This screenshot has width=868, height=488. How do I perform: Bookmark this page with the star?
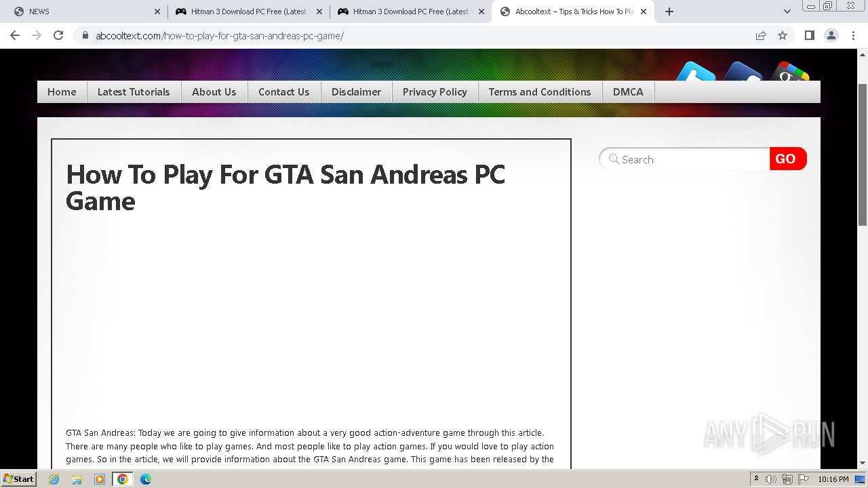pos(783,35)
